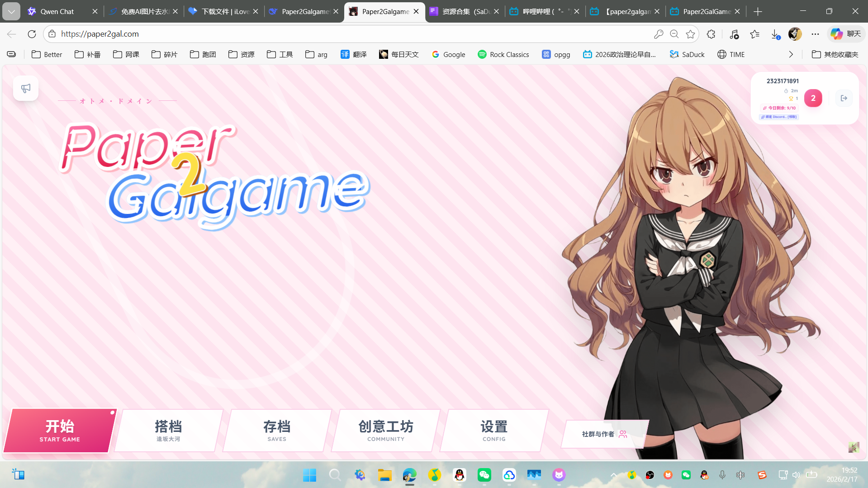Open the volume control in system tray
868x488 pixels.
pos(796,475)
